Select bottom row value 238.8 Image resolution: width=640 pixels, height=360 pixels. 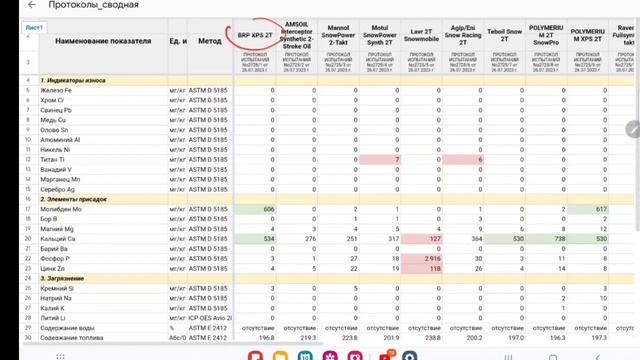422,338
